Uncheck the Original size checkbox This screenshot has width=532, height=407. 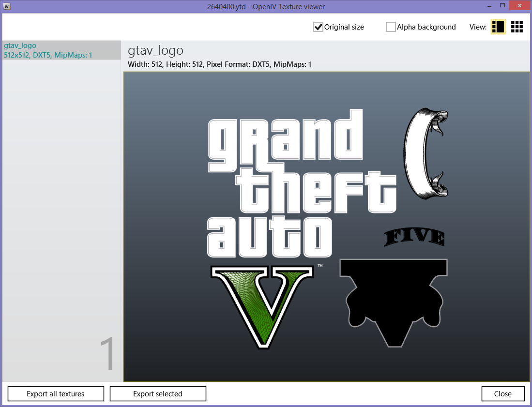coord(318,27)
